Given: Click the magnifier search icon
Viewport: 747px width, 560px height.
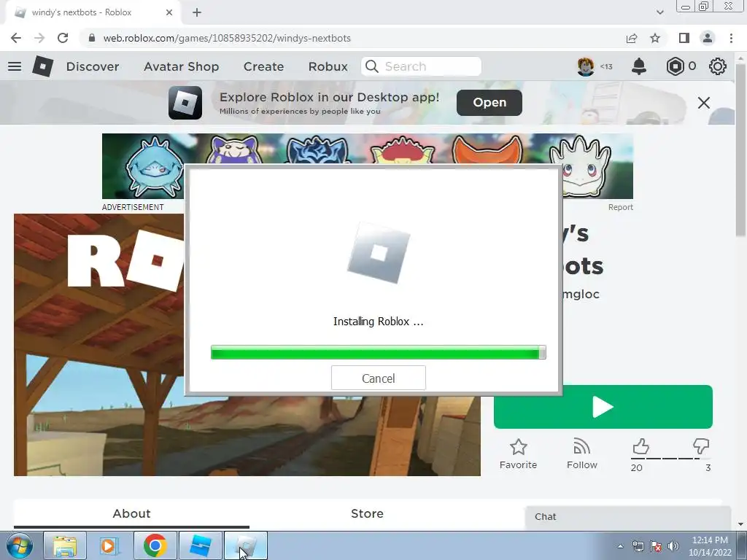Looking at the screenshot, I should (371, 66).
